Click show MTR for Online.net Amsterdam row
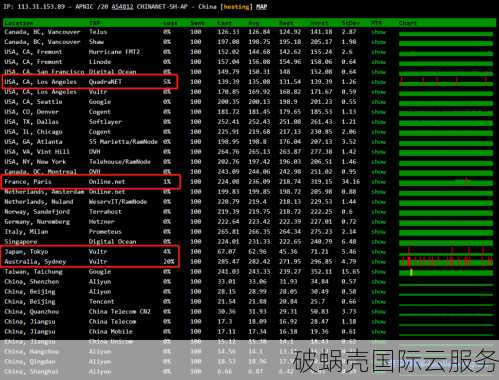The image size is (499, 380). tap(378, 192)
